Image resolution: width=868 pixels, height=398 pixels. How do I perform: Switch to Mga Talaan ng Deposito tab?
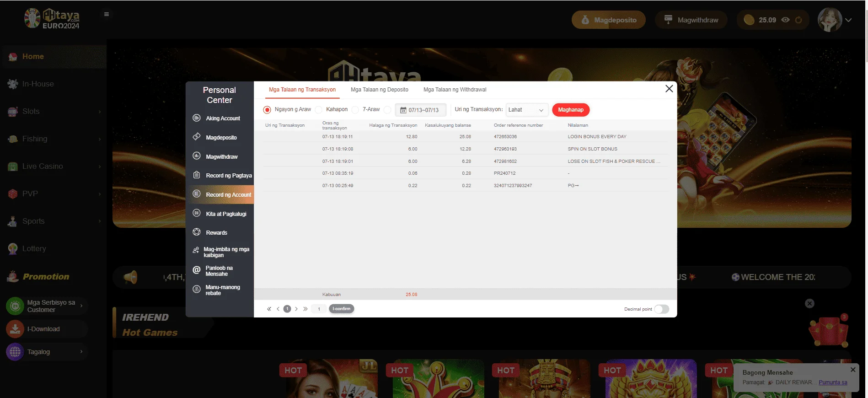point(380,90)
